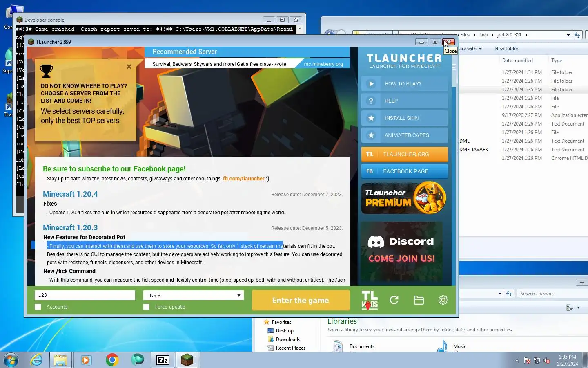Image resolution: width=588 pixels, height=368 pixels.
Task: Click the Type column header in Explorer
Action: 557,61
